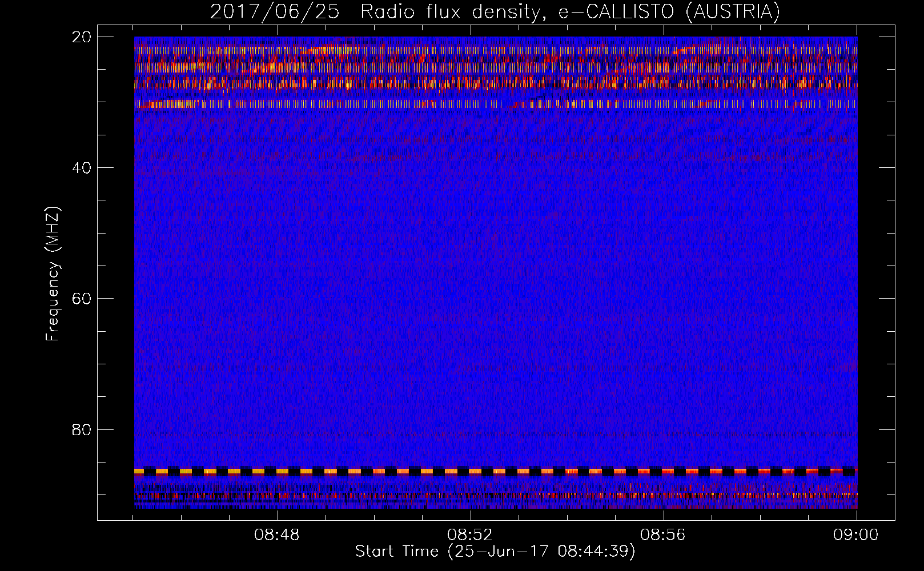Click the 08:56 time tick label
Viewport: 924px width, 571px height.
pyautogui.click(x=663, y=535)
